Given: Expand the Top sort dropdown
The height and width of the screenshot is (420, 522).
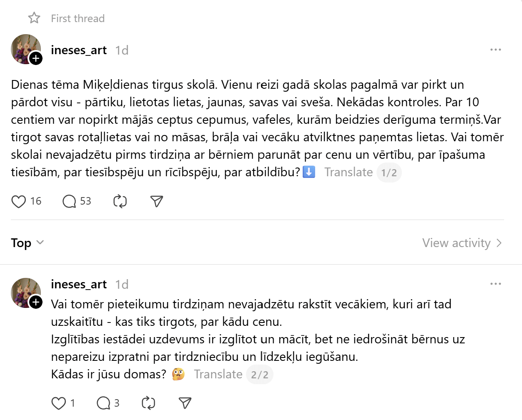Looking at the screenshot, I should coord(28,243).
